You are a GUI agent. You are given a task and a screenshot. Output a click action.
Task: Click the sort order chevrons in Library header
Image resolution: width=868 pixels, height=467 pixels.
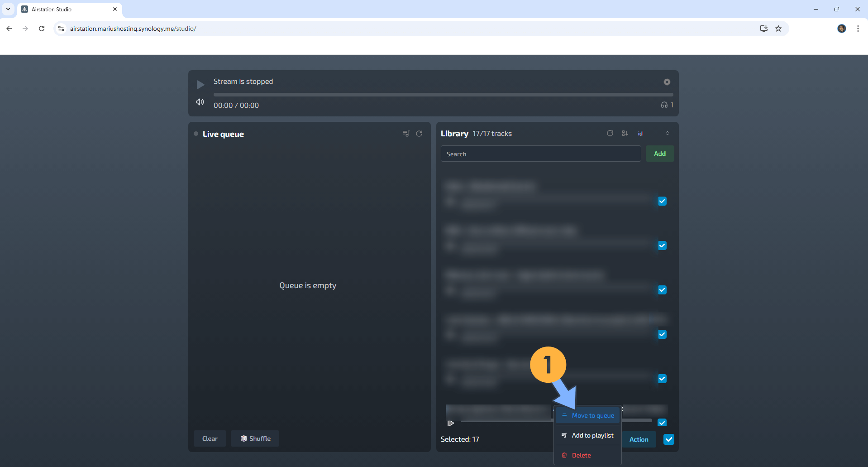668,133
